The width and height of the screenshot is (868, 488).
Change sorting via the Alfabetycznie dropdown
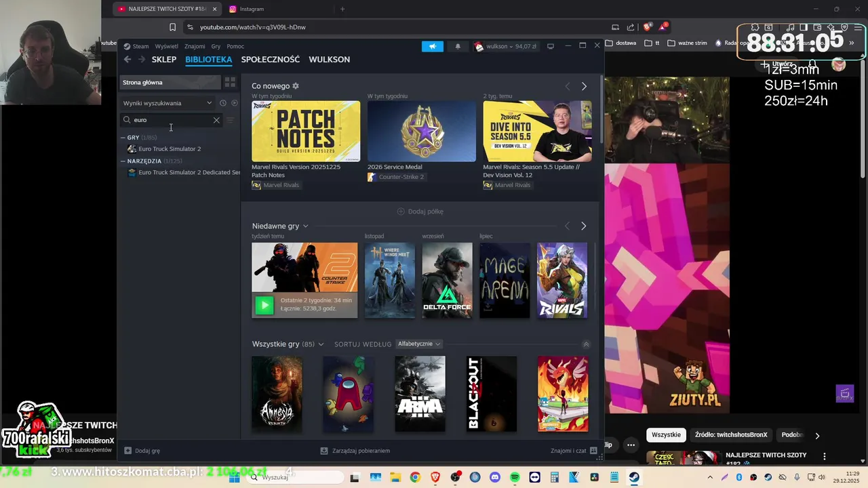419,344
